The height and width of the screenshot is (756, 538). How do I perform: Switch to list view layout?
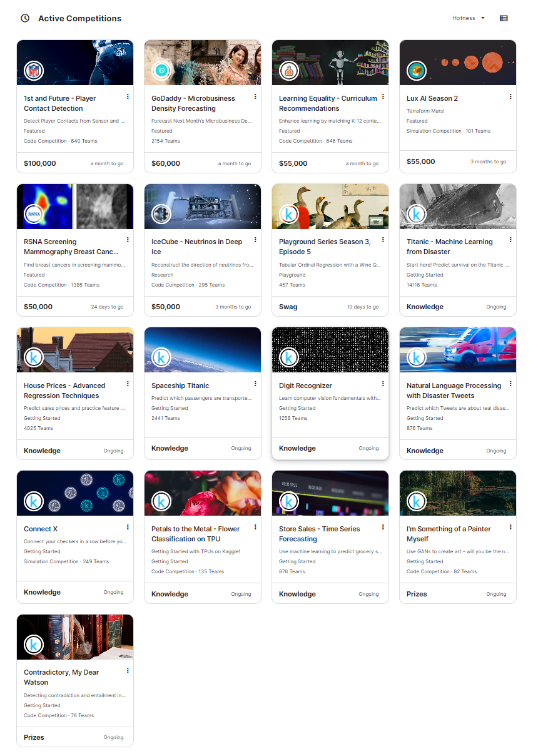tap(504, 18)
